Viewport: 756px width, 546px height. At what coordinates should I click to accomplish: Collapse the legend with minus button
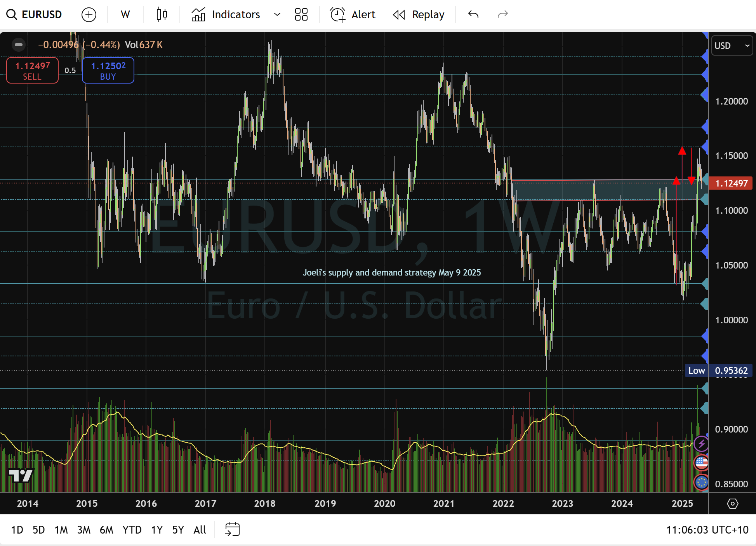[18, 45]
